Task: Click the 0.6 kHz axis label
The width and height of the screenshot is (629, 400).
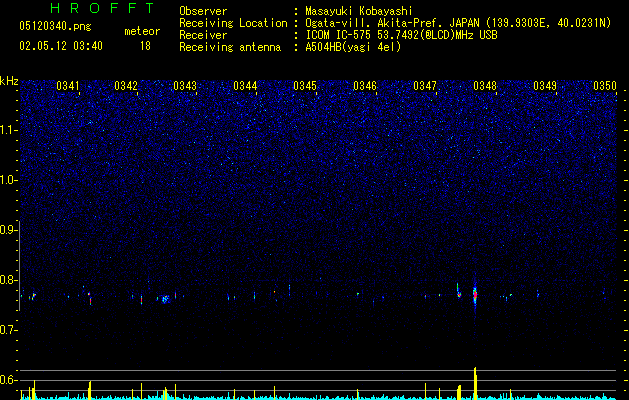Action: coord(9,380)
